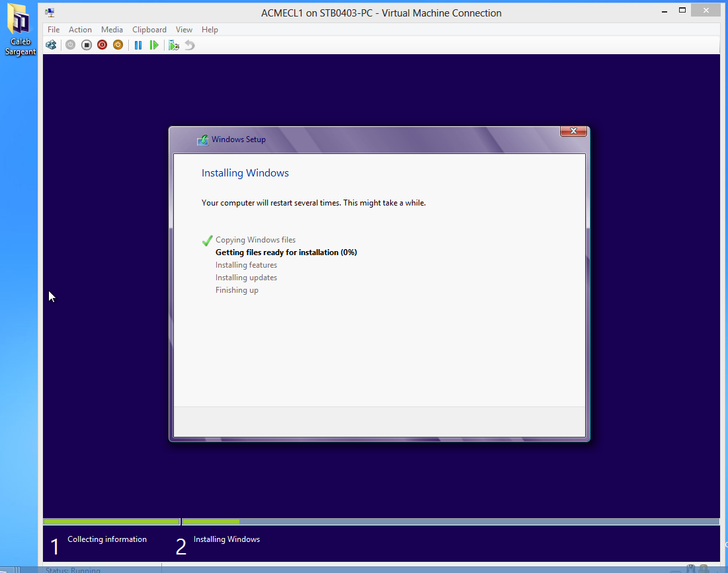This screenshot has height=573, width=728.
Task: Click the Start VM toolbar icon
Action: (71, 45)
